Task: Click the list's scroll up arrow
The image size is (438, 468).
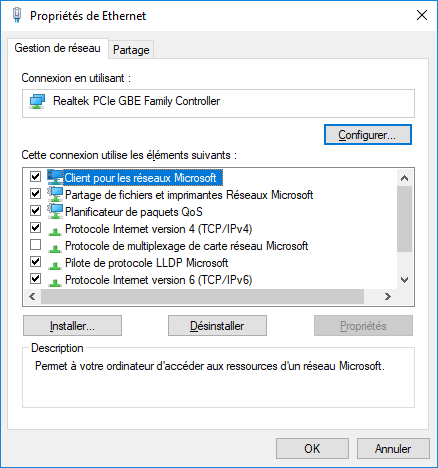Action: 405,178
